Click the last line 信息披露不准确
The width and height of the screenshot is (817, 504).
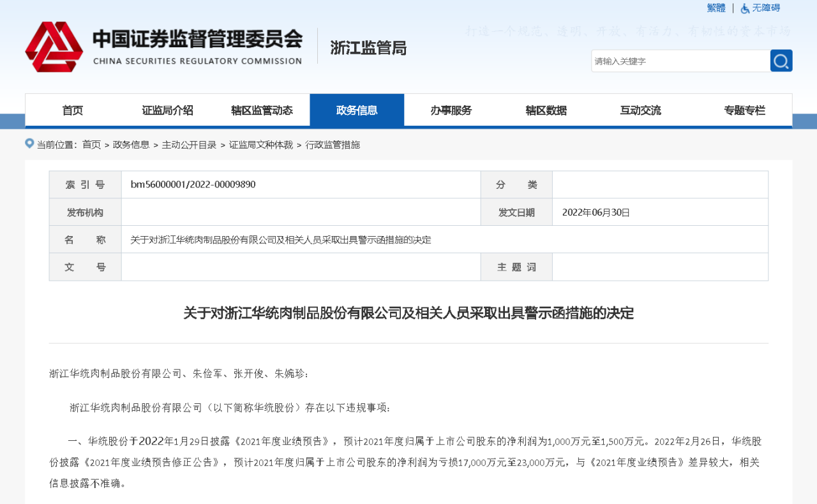[x=87, y=483]
